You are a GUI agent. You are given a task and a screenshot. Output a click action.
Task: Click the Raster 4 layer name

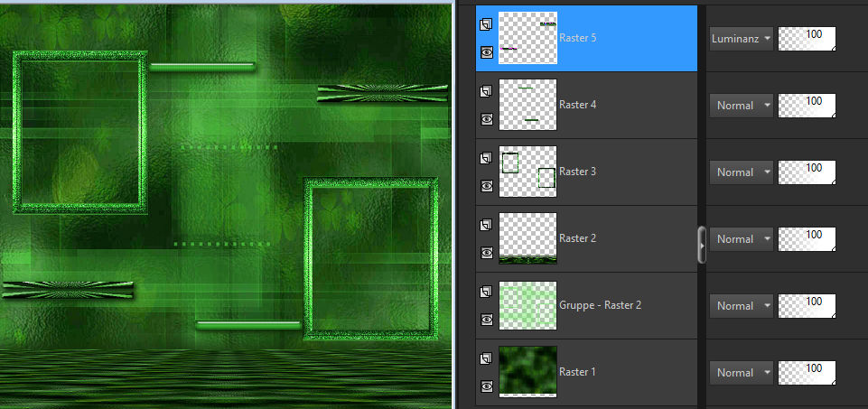[577, 105]
